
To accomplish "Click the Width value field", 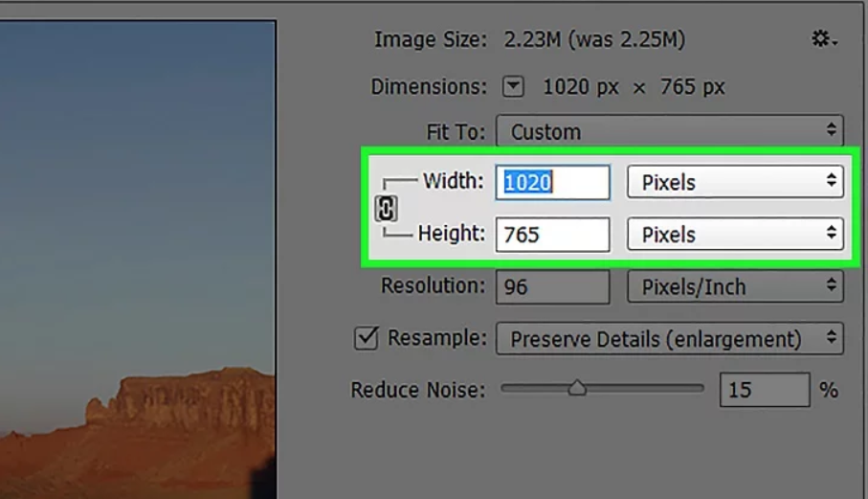I will coord(552,182).
